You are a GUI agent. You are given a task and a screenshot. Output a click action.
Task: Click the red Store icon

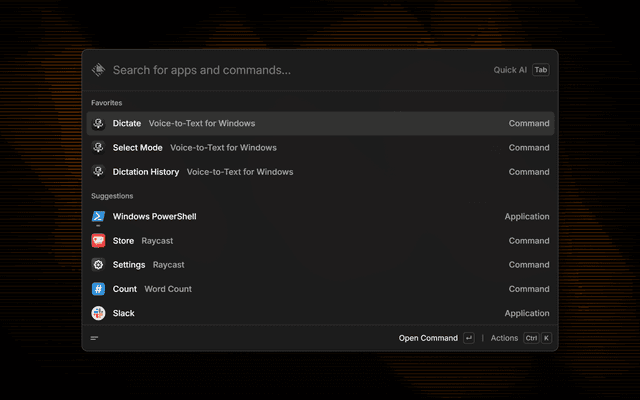[98, 241]
